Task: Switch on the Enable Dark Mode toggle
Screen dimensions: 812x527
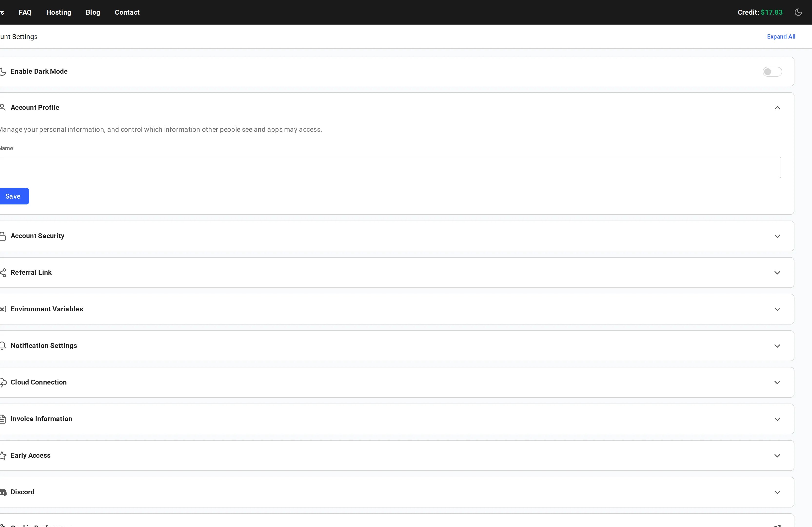Action: click(772, 72)
